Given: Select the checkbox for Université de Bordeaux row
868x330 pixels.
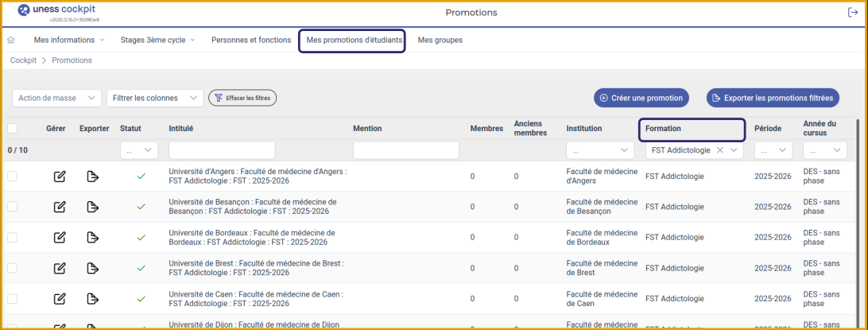Looking at the screenshot, I should tap(12, 237).
